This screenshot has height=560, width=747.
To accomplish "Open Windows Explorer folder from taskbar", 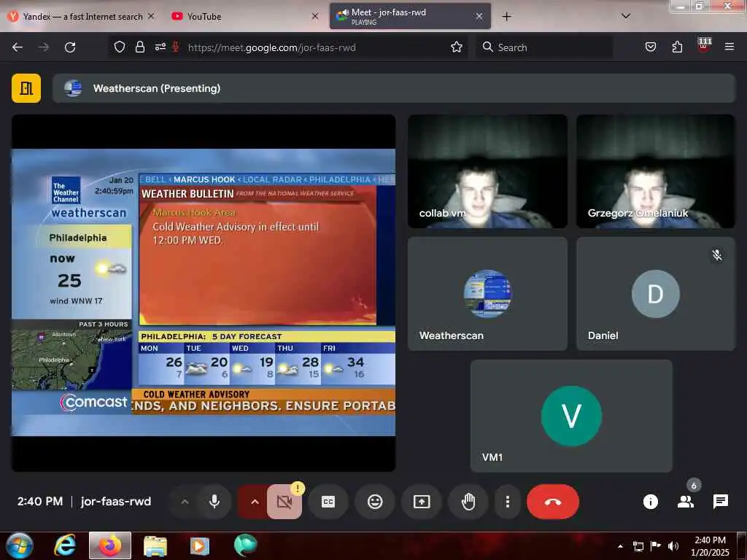I will coord(155,545).
